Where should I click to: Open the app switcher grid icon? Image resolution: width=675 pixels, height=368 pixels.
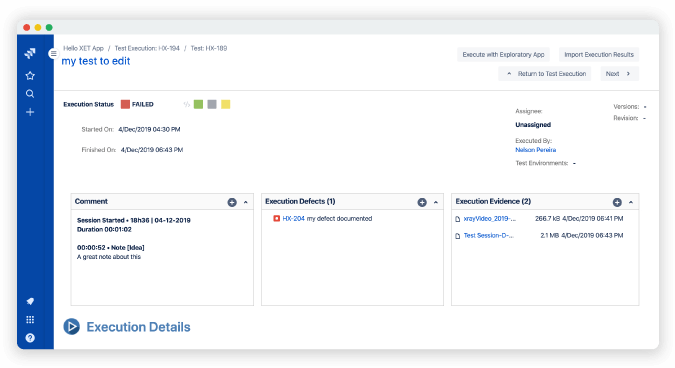pyautogui.click(x=30, y=319)
